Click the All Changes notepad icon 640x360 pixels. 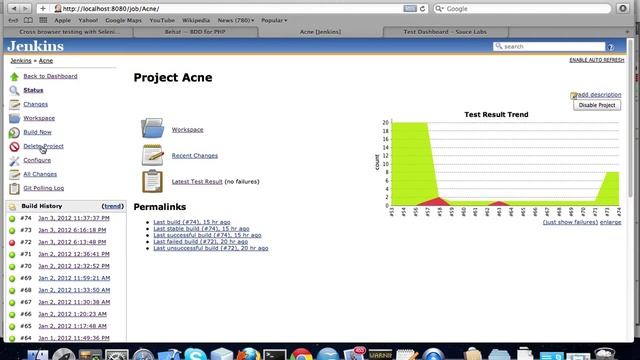(x=14, y=174)
